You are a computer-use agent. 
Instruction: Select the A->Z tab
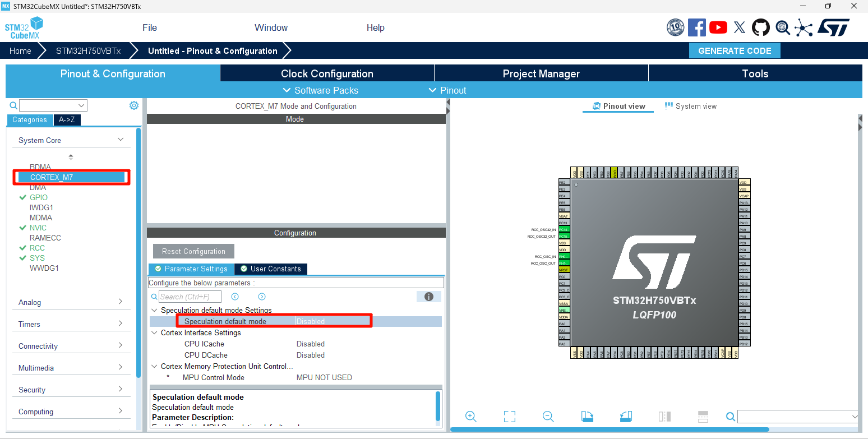click(67, 119)
